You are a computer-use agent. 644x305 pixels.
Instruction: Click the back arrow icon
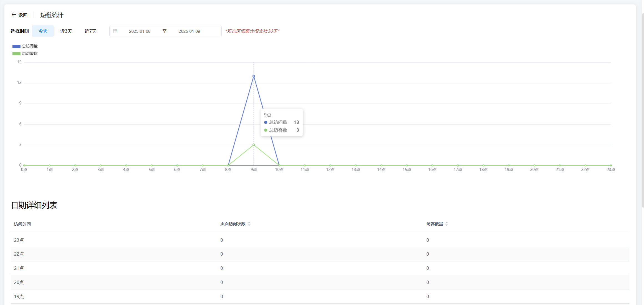pos(14,15)
